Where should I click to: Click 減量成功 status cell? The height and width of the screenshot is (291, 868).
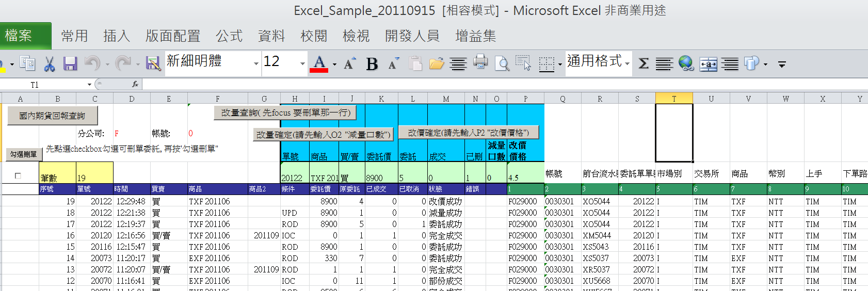(445, 213)
